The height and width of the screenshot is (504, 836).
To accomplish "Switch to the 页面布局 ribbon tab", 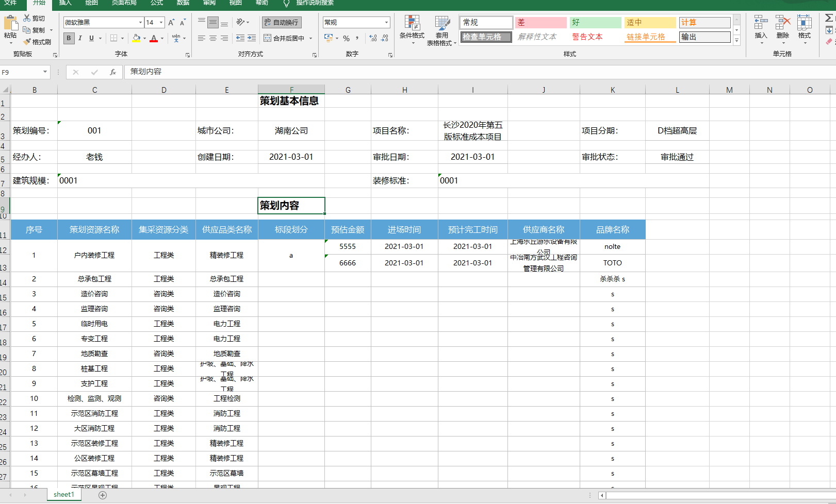I will (x=124, y=3).
